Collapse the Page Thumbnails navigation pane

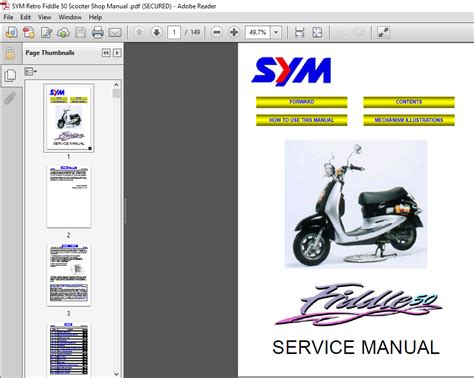point(106,53)
